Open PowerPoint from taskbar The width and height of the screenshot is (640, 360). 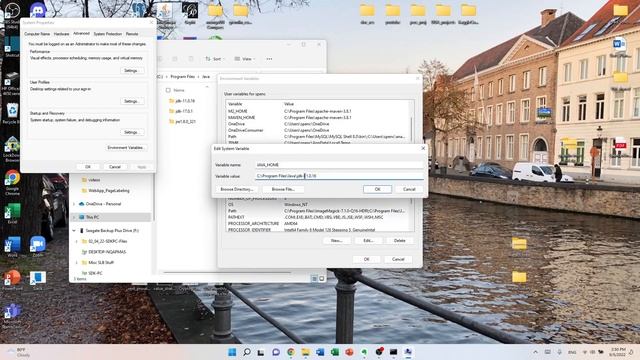coord(349,352)
